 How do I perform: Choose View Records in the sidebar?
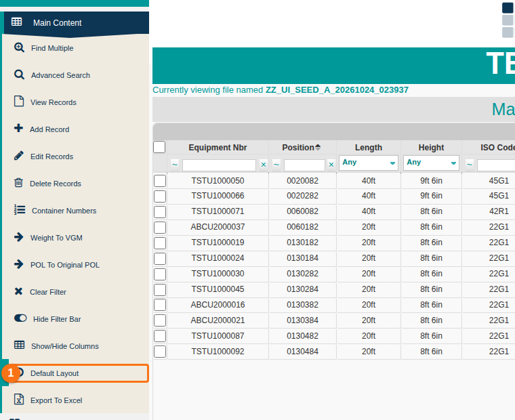point(54,102)
